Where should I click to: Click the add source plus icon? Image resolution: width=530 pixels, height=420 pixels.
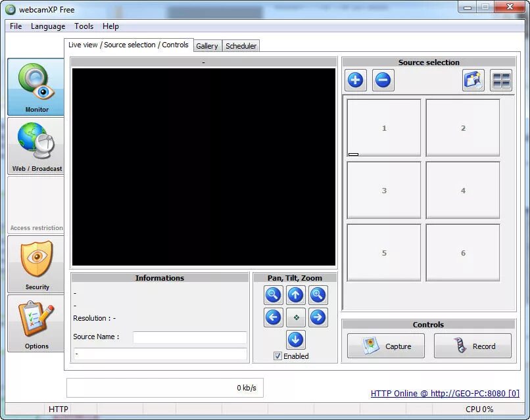pos(356,80)
